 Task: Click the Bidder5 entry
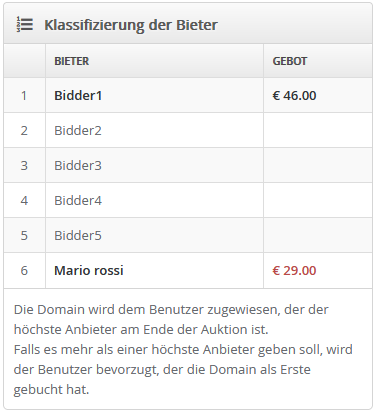coord(78,236)
